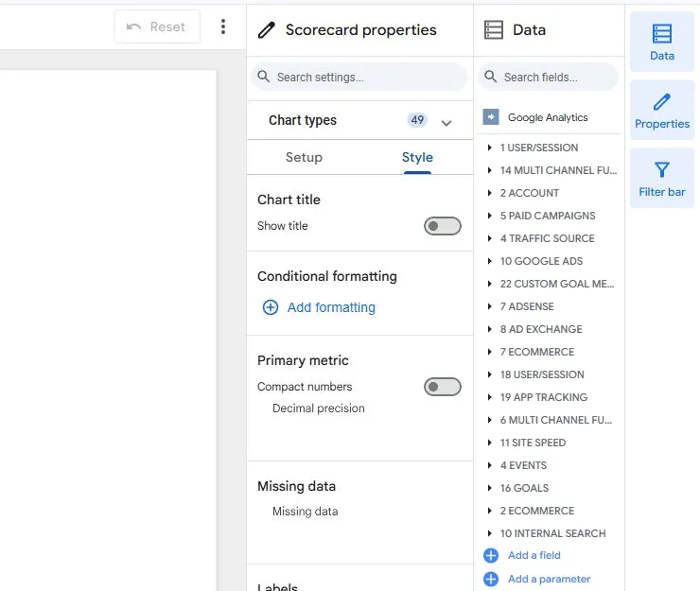The image size is (700, 591).
Task: Click the magnifier icon in Search fields
Action: (x=490, y=77)
